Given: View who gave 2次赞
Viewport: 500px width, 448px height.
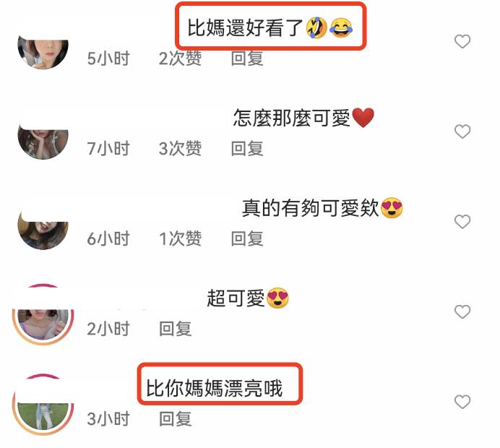Looking at the screenshot, I should coord(180,59).
